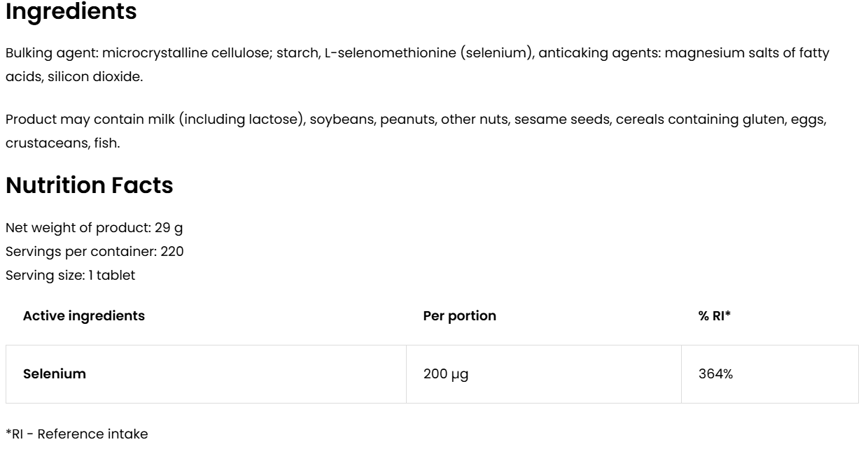
Task: Click the 'Product may contain milk' allergen sentence
Action: pyautogui.click(x=91, y=120)
